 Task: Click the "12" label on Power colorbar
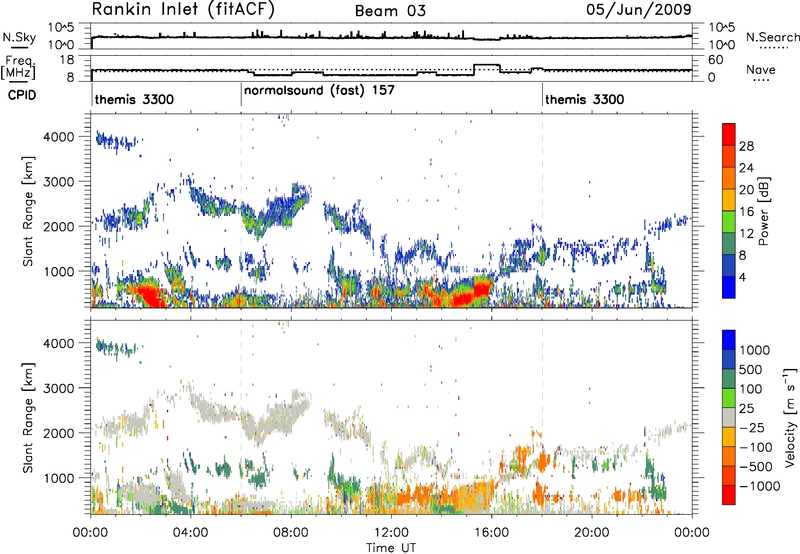point(746,234)
